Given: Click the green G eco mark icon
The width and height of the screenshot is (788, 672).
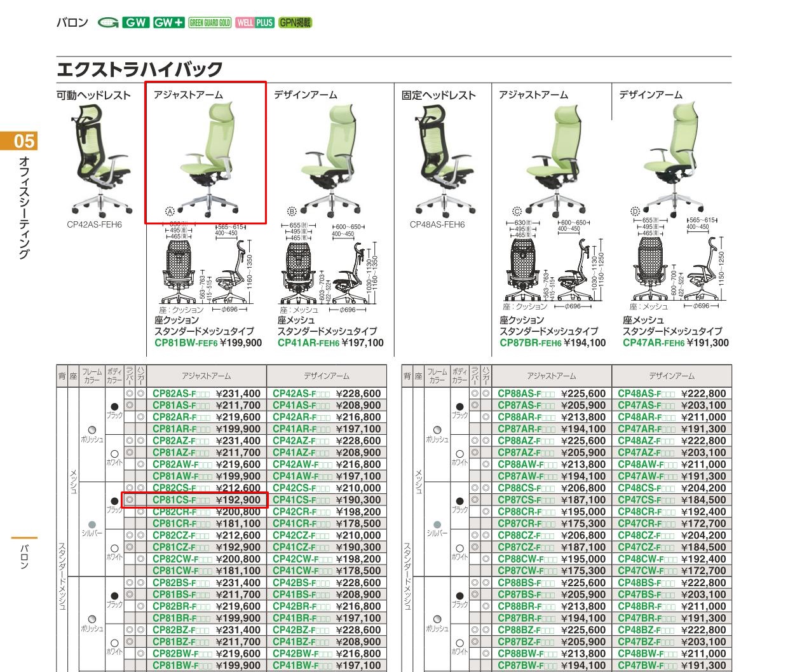Looking at the screenshot, I should click(x=108, y=23).
